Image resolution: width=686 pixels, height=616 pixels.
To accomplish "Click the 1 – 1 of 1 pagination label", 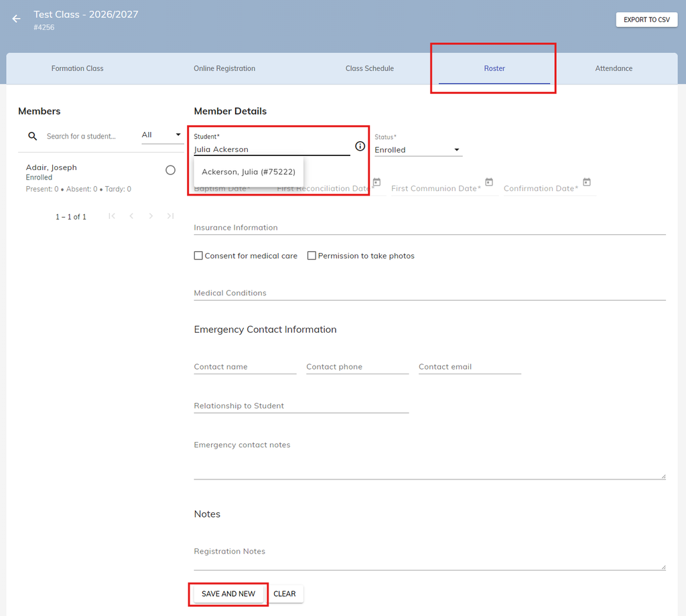I will (71, 217).
